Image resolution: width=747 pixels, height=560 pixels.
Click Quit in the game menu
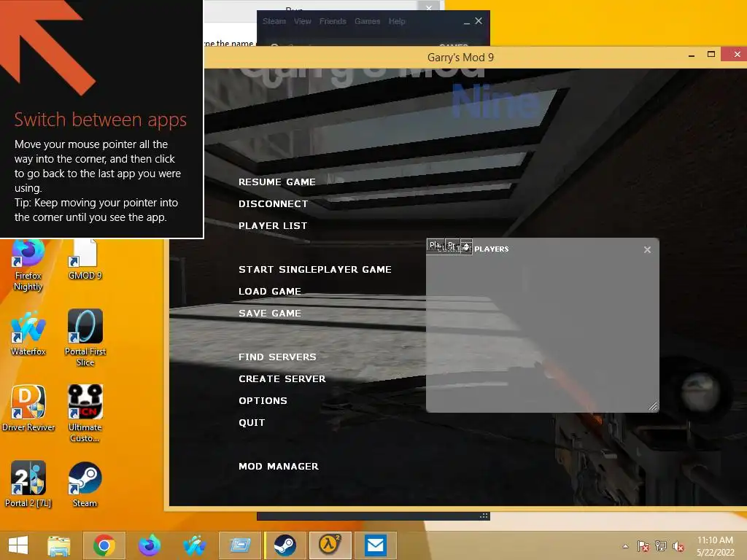[x=252, y=423]
